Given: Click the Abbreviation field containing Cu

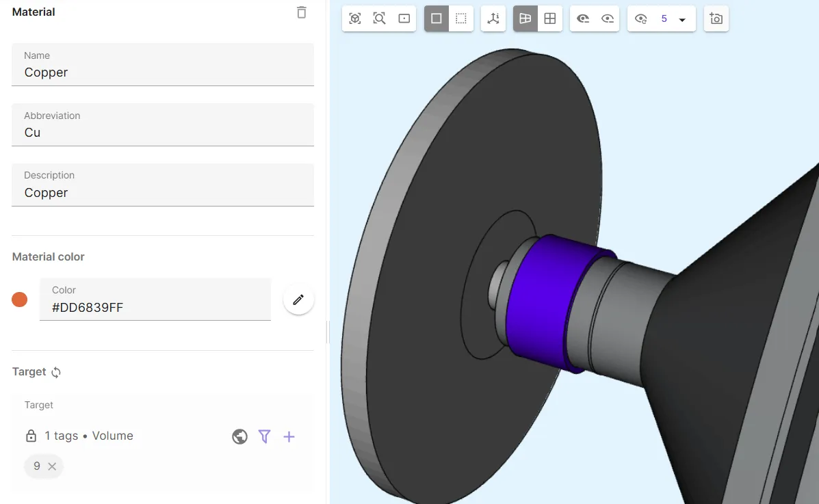Looking at the screenshot, I should point(162,125).
